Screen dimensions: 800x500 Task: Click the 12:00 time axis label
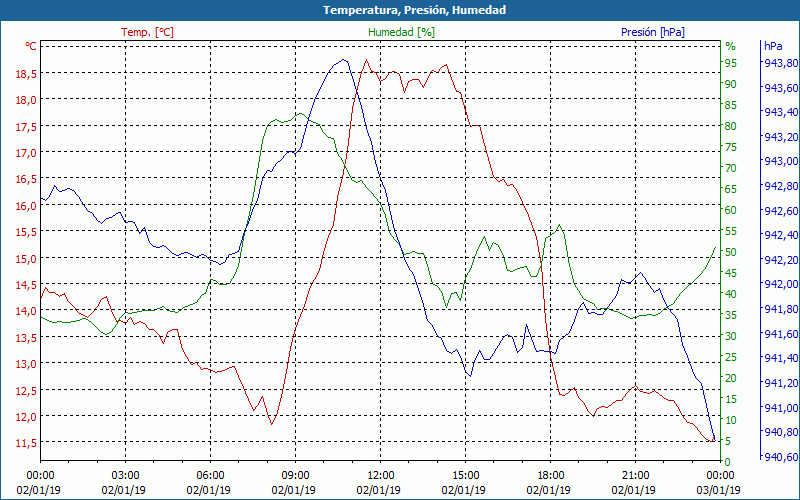381,476
